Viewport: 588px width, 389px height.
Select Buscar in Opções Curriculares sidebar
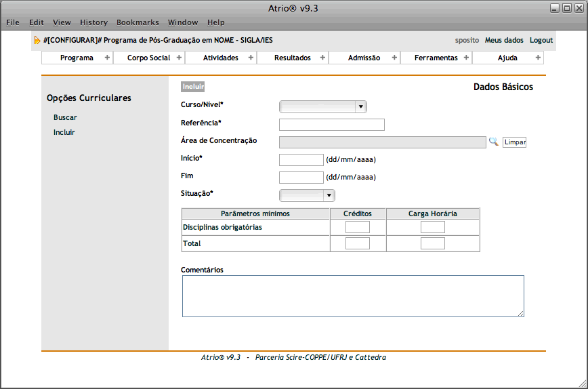[65, 117]
